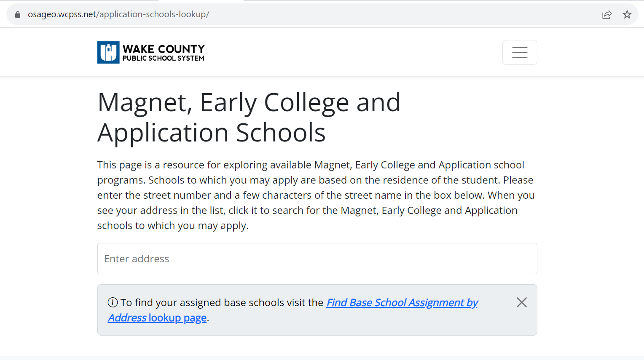
Task: Open the Find Base School Assignment by link
Action: [402, 302]
